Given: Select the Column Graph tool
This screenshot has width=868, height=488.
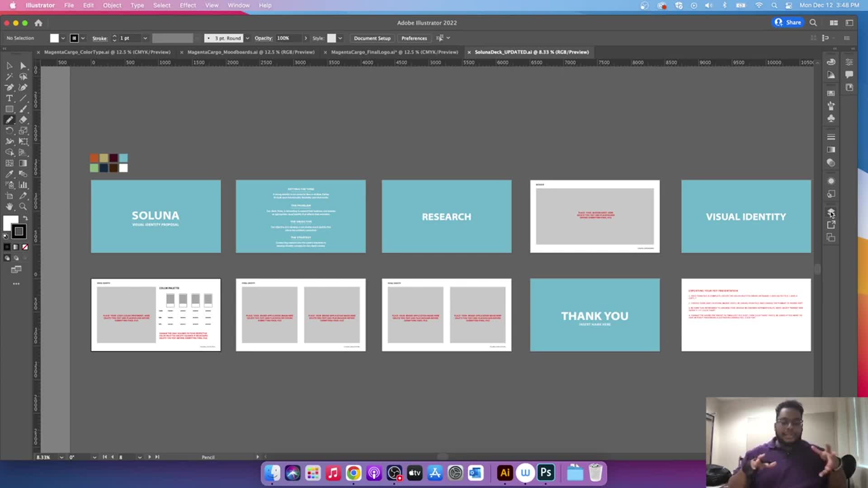Looking at the screenshot, I should tap(23, 185).
